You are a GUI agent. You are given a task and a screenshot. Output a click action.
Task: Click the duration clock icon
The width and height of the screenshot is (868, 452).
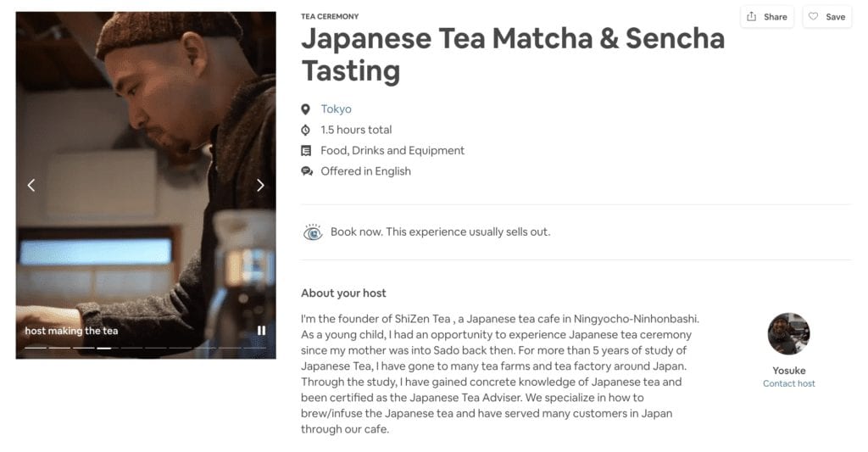pyautogui.click(x=306, y=130)
